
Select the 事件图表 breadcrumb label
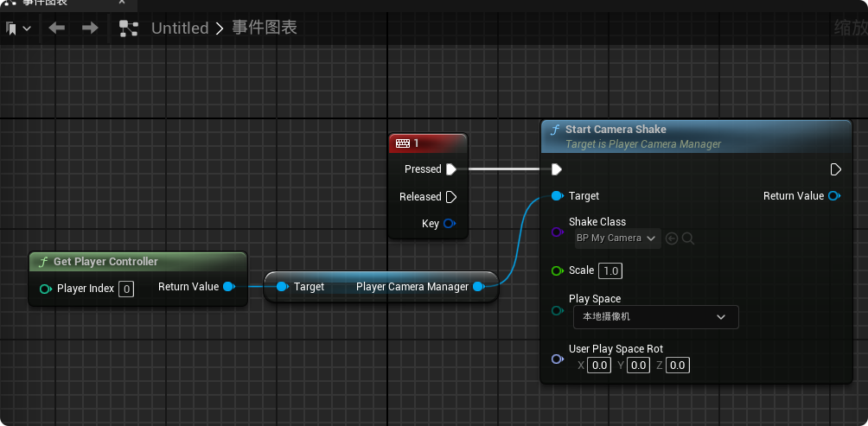point(265,28)
